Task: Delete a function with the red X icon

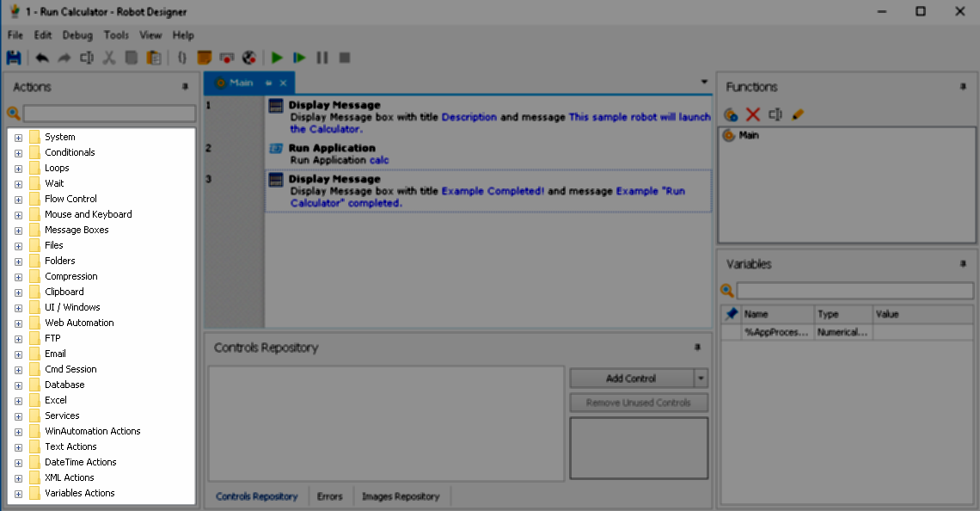Action: [x=753, y=114]
